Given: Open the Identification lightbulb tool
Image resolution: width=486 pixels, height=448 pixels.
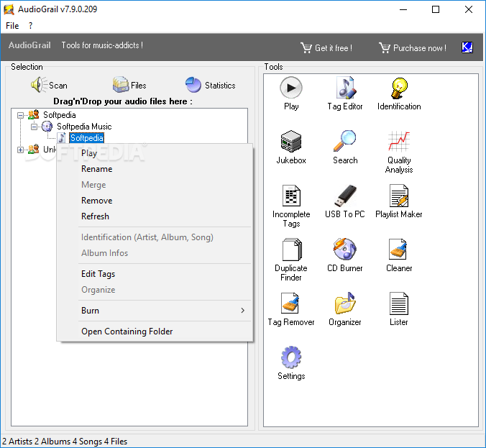Looking at the screenshot, I should [399, 88].
